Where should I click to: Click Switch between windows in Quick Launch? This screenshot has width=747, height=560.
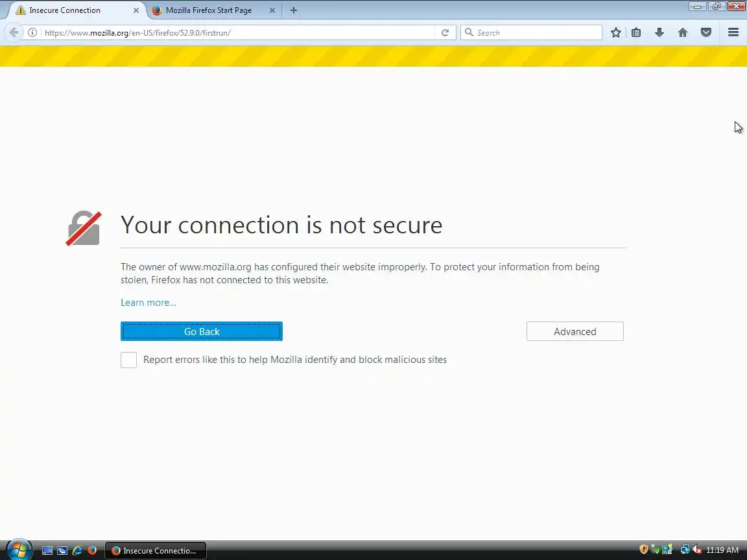pyautogui.click(x=62, y=550)
